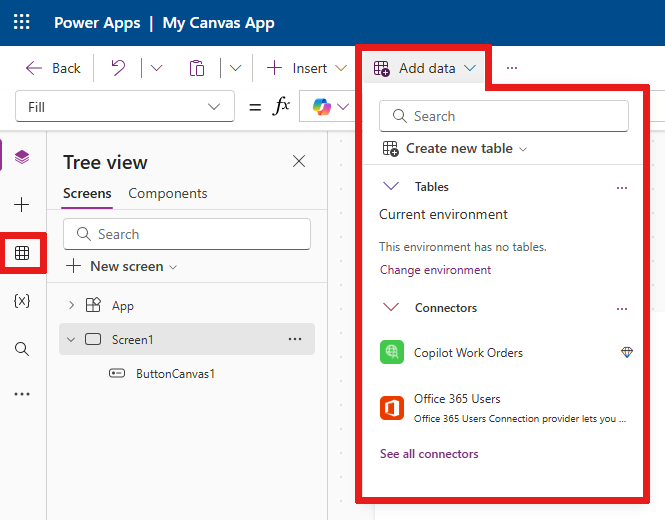This screenshot has height=520, width=665.
Task: Open the Variables {x} icon
Action: (22, 301)
